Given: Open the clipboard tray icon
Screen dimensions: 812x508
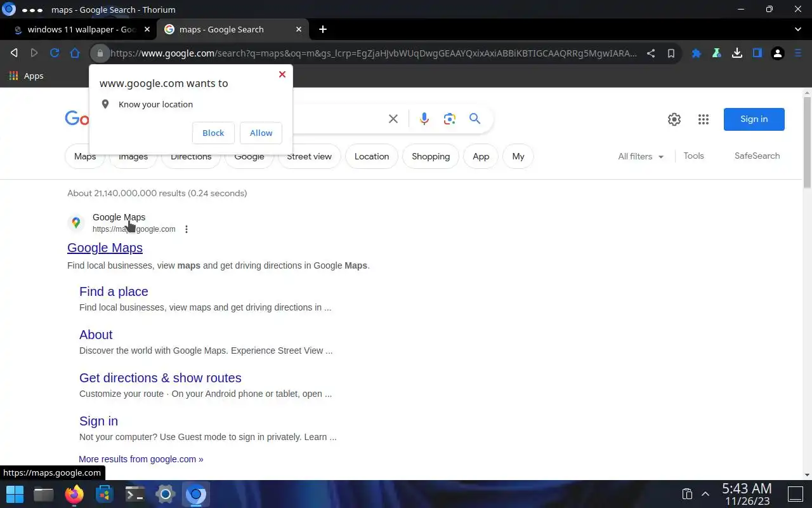Looking at the screenshot, I should [x=686, y=494].
